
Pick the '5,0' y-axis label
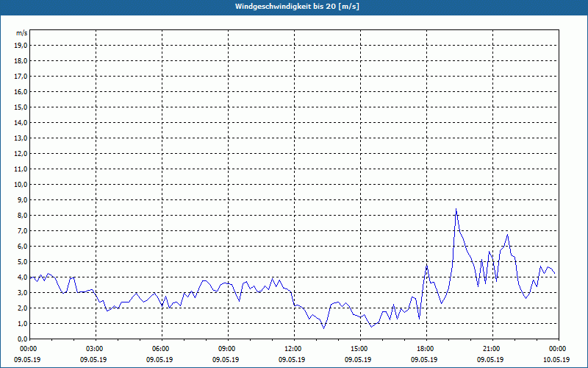point(22,262)
